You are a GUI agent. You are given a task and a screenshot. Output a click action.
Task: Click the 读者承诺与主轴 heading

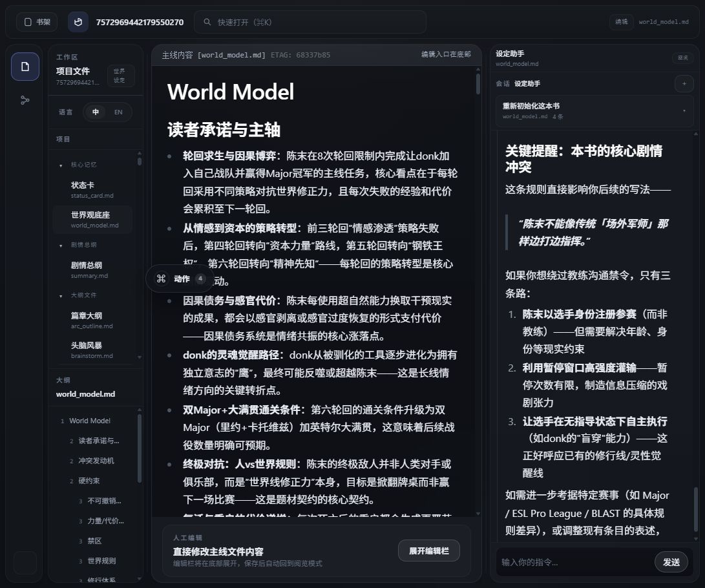(x=224, y=130)
